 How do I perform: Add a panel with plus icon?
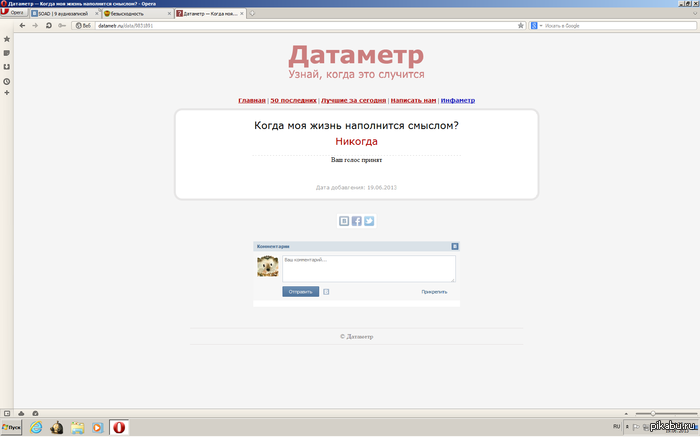point(7,93)
